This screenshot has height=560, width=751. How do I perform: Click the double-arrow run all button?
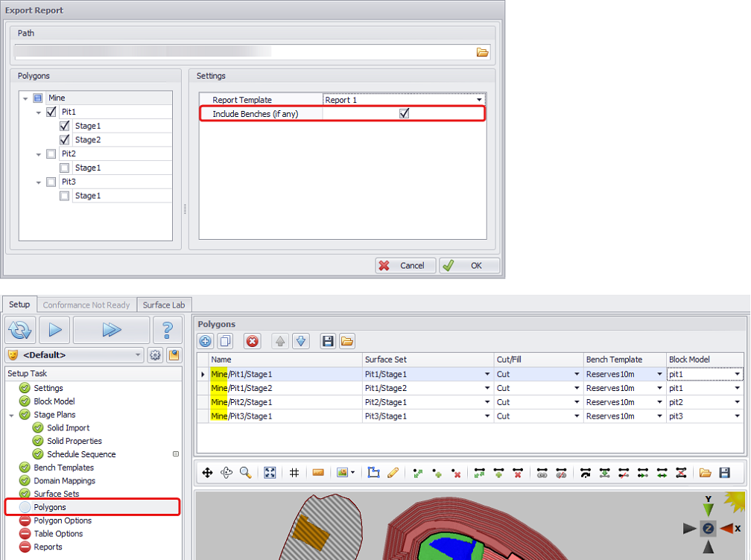(x=111, y=330)
